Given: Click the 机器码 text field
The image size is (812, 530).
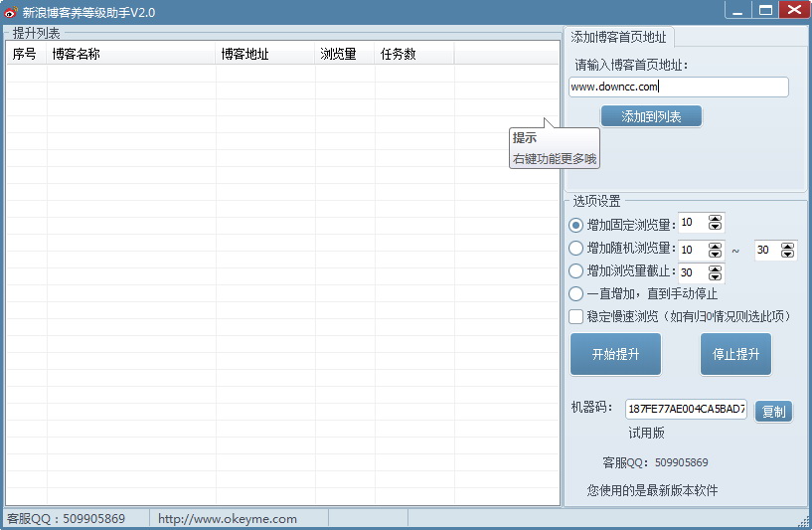Looking at the screenshot, I should [686, 409].
